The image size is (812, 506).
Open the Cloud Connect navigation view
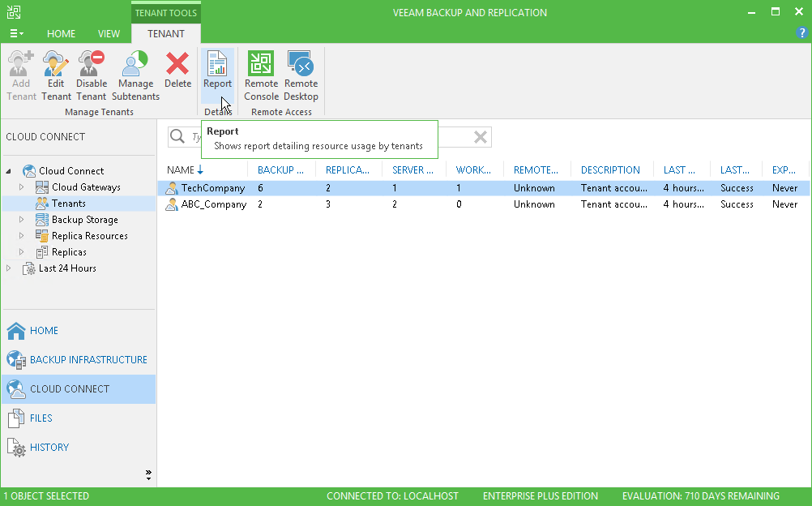79,389
